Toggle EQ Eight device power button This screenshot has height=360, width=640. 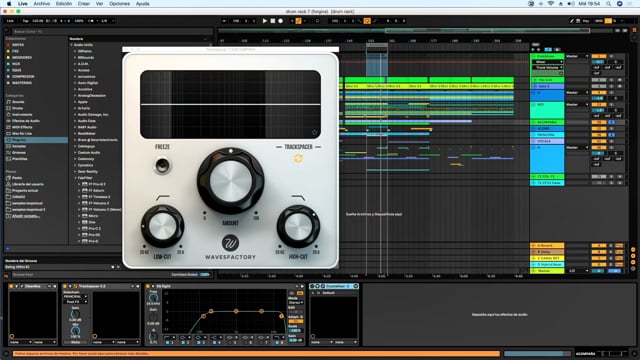[x=148, y=287]
